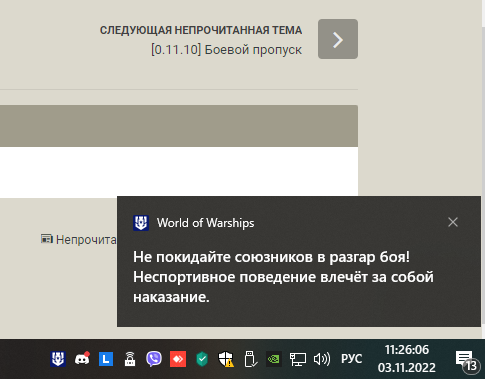Open Discord tray icon
This screenshot has height=379, width=485.
coord(82,359)
